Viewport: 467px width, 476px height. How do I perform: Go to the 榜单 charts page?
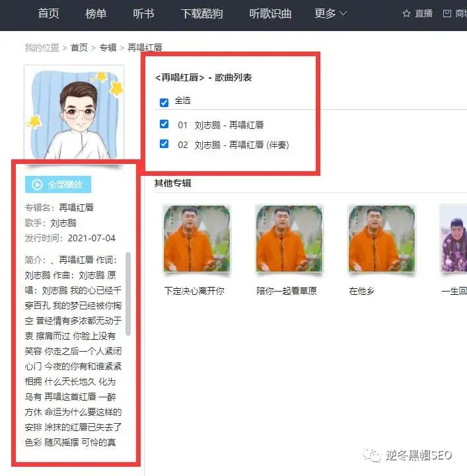tap(96, 14)
